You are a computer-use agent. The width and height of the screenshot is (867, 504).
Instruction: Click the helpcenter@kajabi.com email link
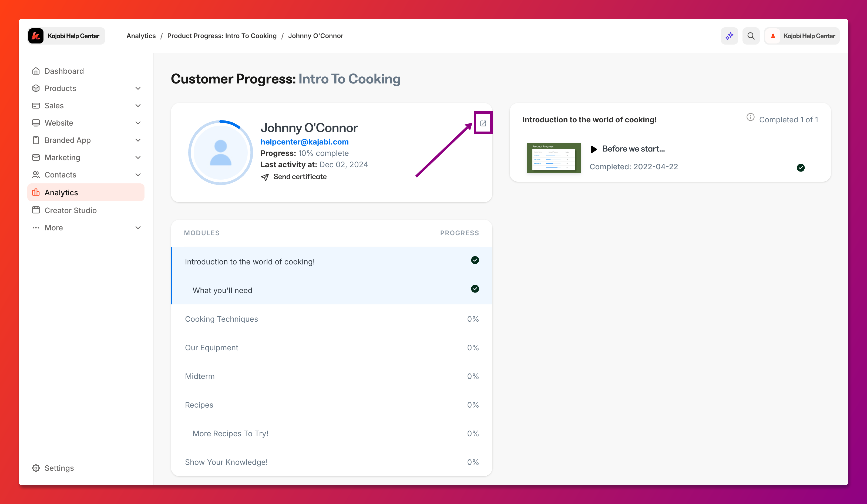point(304,142)
